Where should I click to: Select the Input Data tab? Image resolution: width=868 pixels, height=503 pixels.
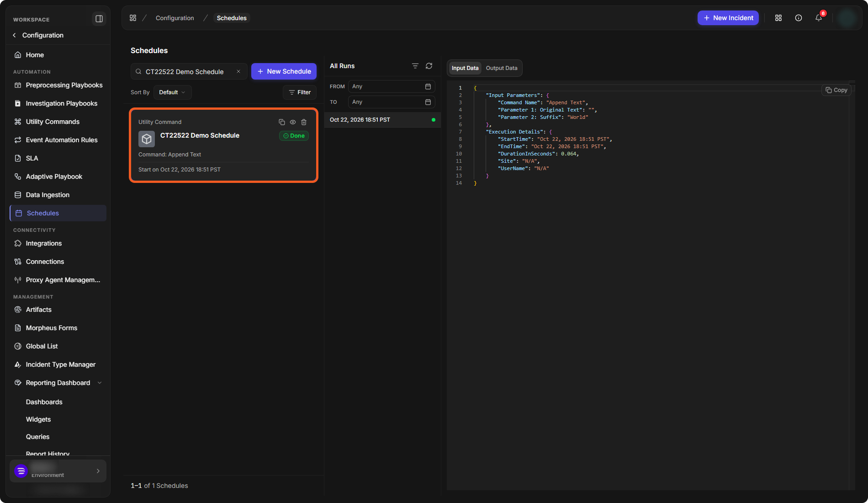pos(465,68)
